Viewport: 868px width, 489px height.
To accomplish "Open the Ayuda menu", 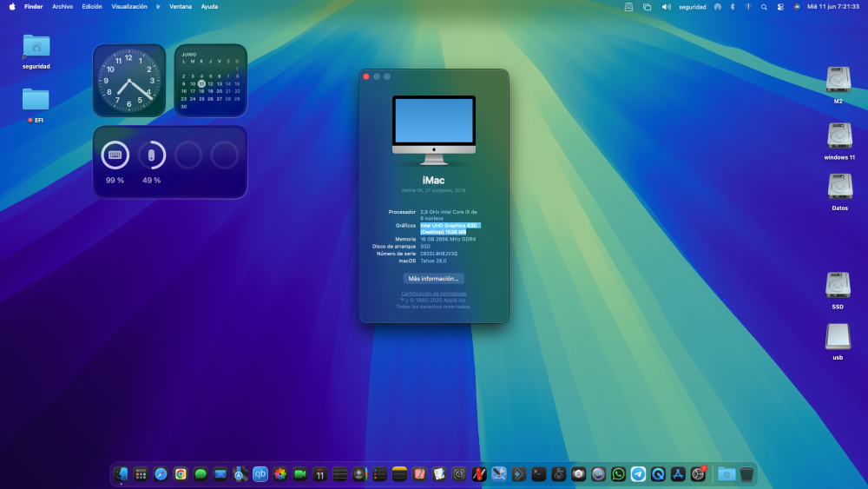I will [x=209, y=7].
